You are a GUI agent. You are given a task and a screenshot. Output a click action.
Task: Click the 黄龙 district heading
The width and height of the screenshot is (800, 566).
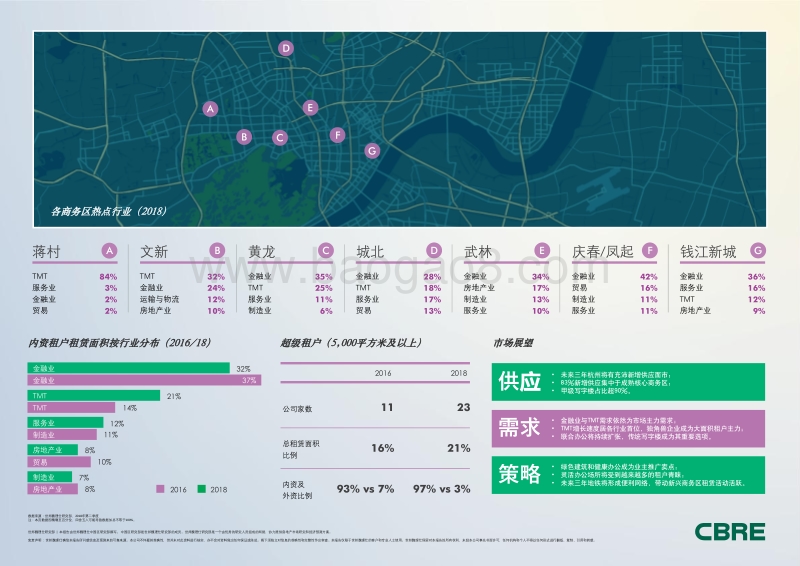[262, 252]
